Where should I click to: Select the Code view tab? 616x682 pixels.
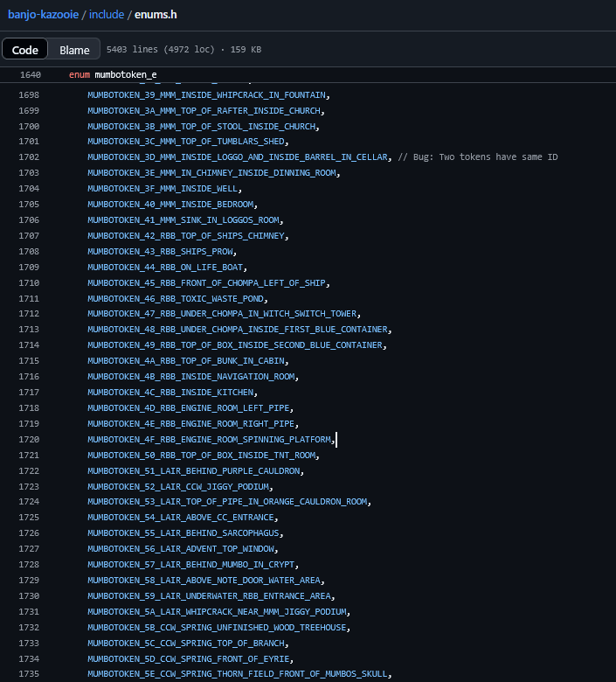(24, 50)
